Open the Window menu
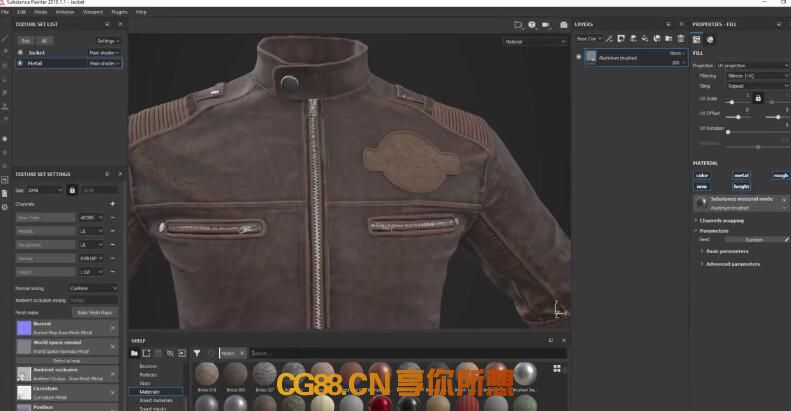This screenshot has width=791, height=411. click(x=65, y=12)
